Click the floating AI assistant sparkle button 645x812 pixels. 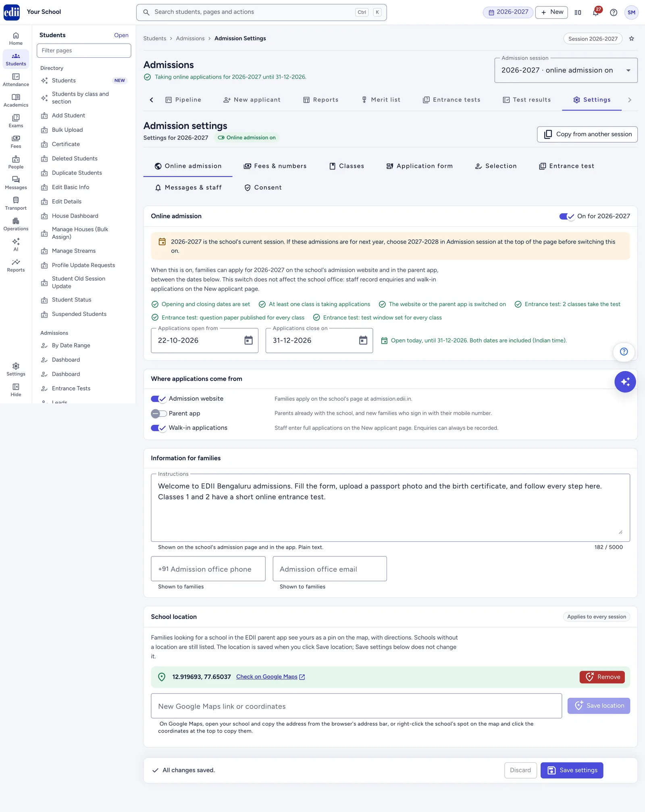tap(625, 382)
